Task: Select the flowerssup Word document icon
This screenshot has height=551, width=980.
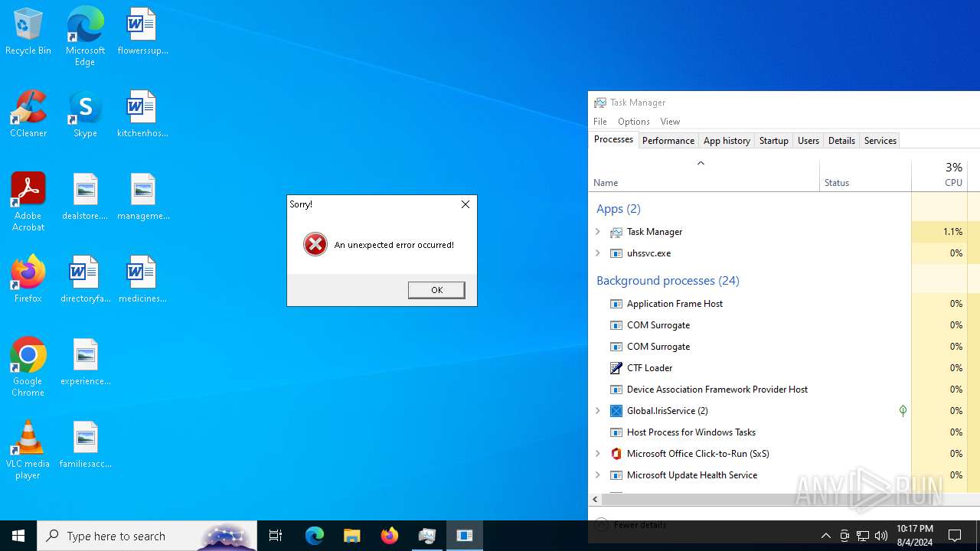Action: coord(142,31)
